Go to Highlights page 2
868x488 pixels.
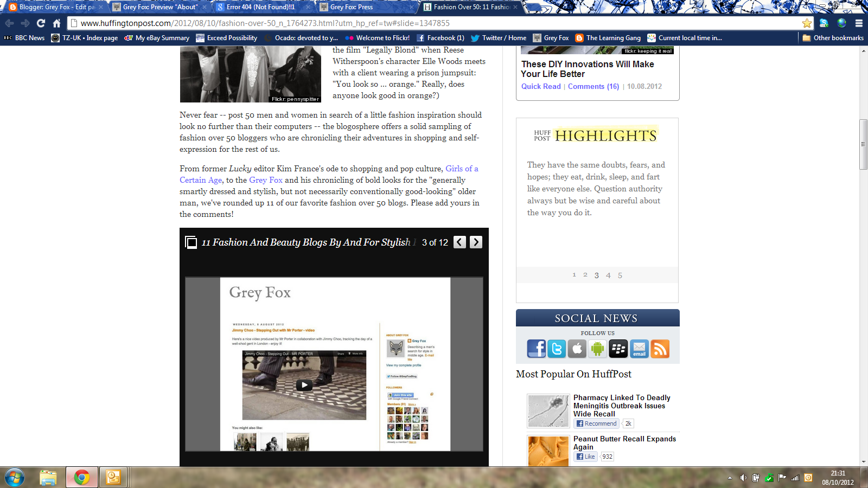[x=585, y=275]
